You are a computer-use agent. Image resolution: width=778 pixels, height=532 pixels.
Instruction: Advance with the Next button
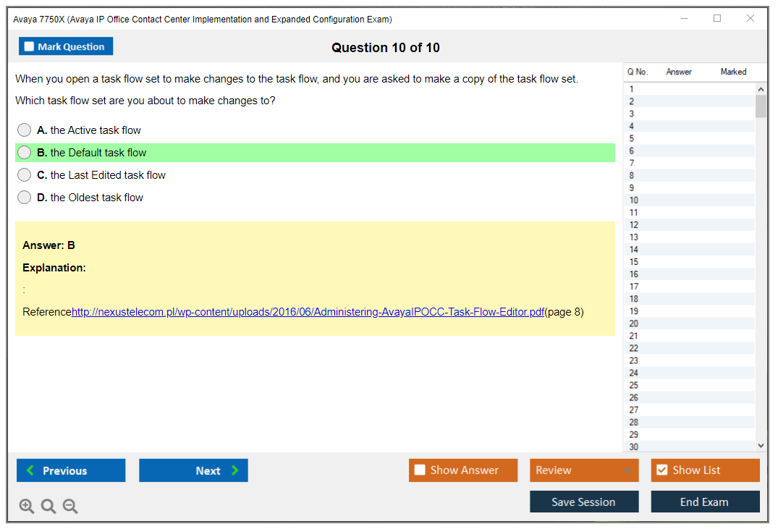tap(193, 470)
